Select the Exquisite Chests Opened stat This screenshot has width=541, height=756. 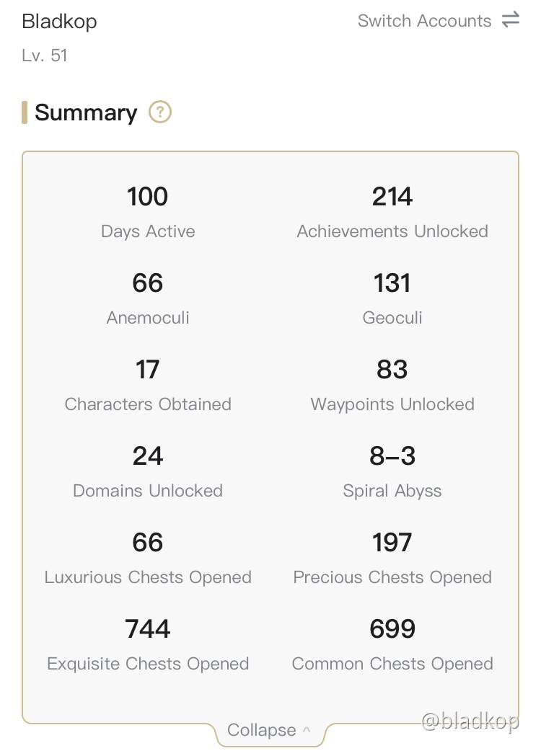click(x=148, y=644)
